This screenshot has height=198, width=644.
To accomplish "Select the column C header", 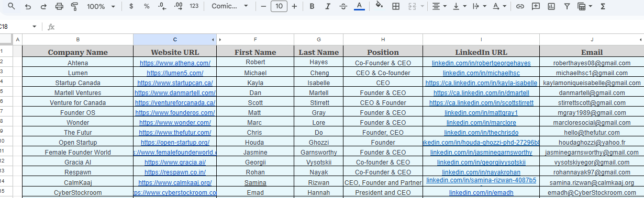I will pyautogui.click(x=175, y=40).
